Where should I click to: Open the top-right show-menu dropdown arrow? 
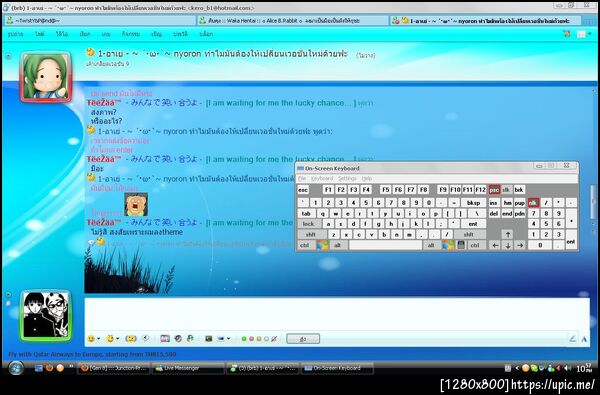coord(590,34)
